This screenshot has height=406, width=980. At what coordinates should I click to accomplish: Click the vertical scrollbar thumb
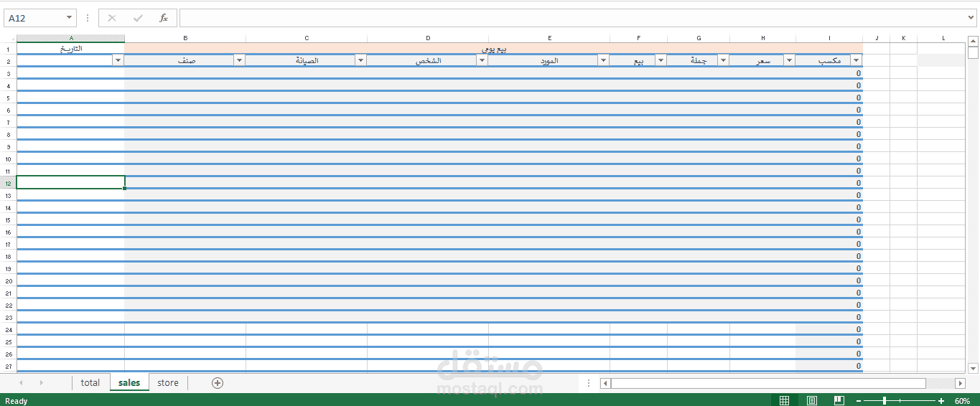tap(974, 52)
